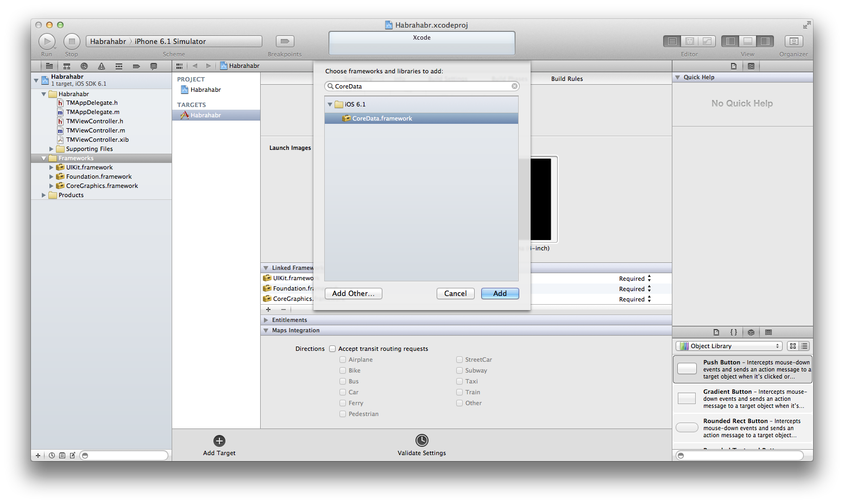Switch to the Build Rules tab
844x504 pixels.
[566, 78]
